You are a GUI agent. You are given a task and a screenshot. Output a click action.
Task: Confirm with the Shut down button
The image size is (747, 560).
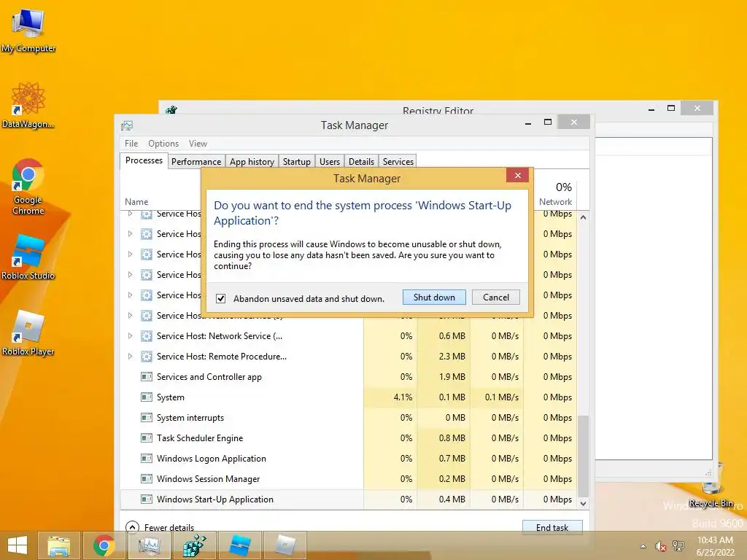434,297
